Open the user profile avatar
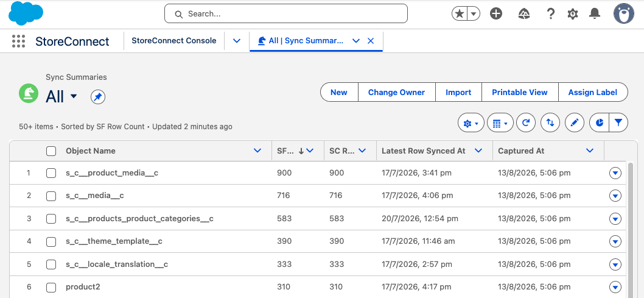This screenshot has height=298, width=644. 624,13
